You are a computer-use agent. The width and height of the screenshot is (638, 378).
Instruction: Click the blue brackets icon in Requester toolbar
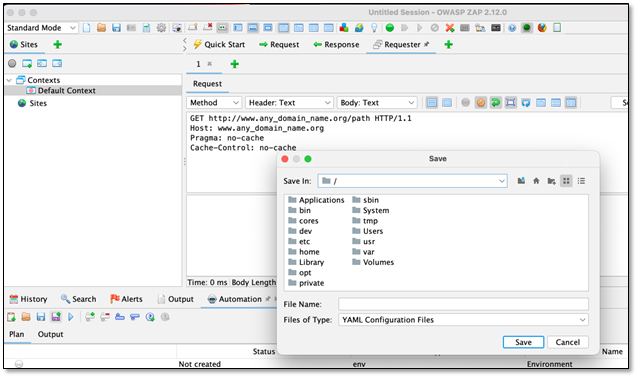tap(510, 103)
